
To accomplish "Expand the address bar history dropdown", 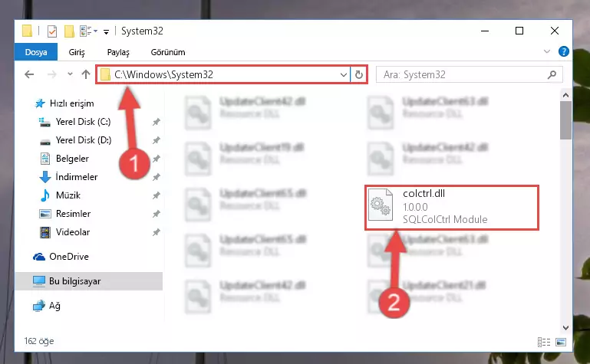I will tap(343, 75).
